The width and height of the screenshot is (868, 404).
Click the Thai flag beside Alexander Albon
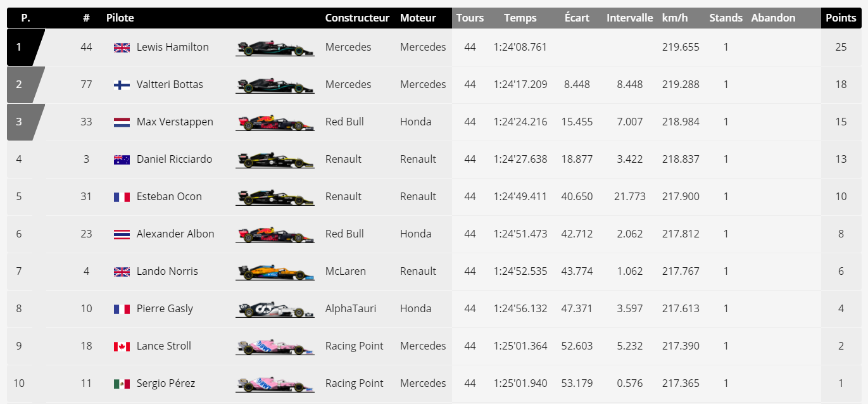pos(122,234)
